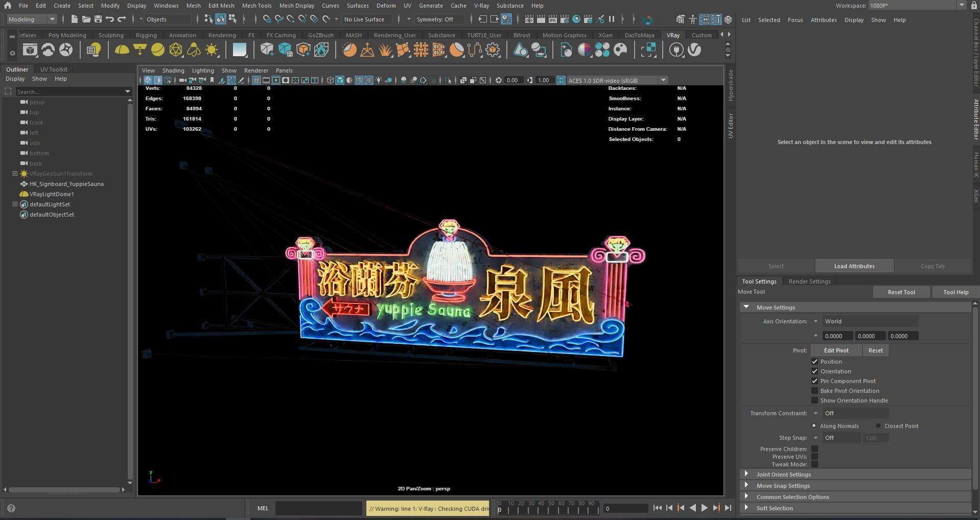Click the viewport use all lights icon
This screenshot has width=980, height=520.
379,80
